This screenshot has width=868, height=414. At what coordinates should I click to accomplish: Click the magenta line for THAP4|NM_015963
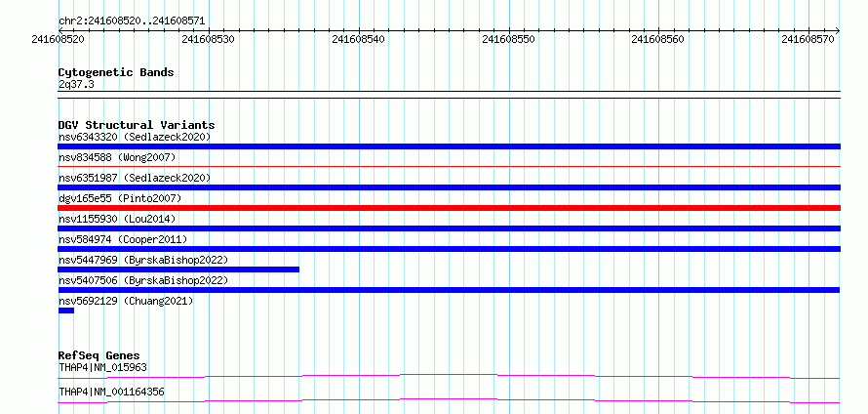coord(449,376)
